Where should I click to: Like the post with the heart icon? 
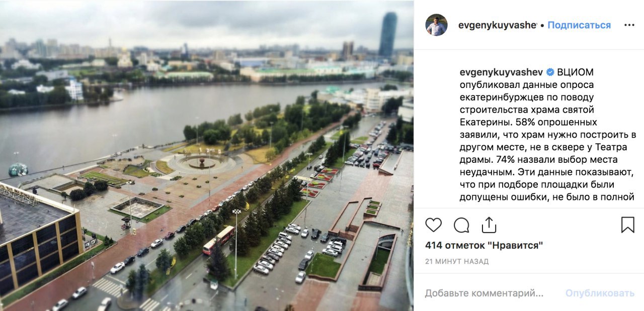coord(433,225)
